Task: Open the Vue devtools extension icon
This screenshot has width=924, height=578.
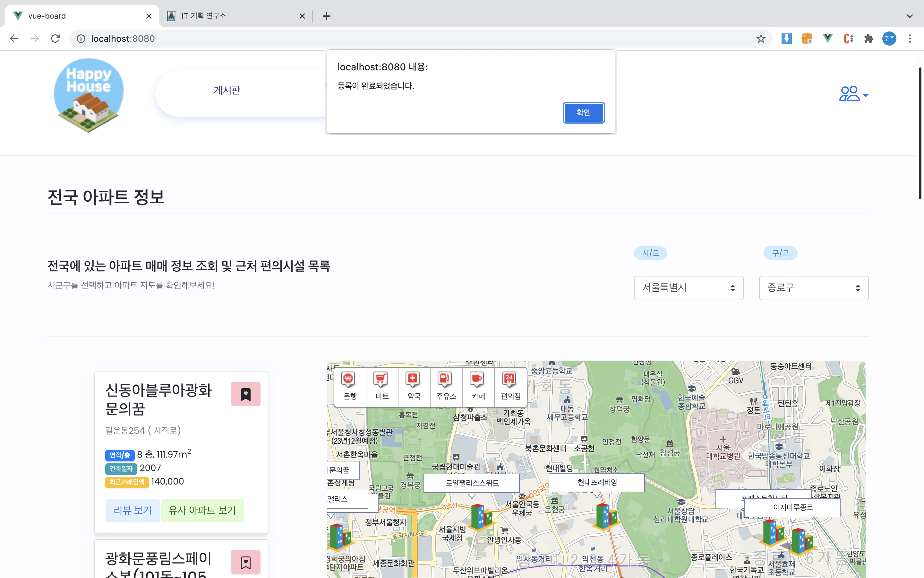Action: click(x=827, y=39)
